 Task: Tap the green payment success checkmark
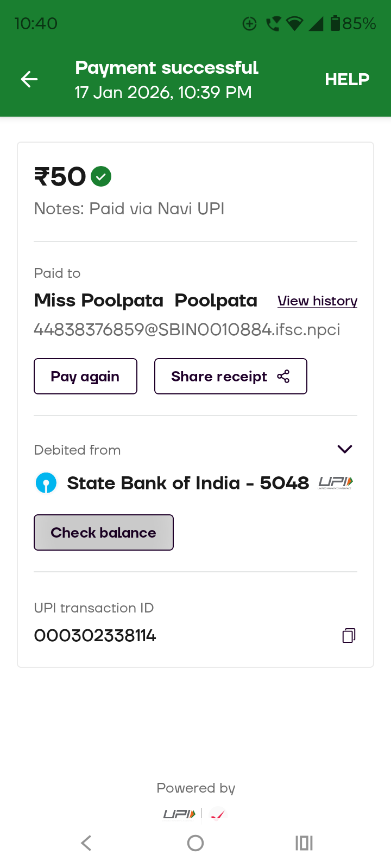(101, 176)
